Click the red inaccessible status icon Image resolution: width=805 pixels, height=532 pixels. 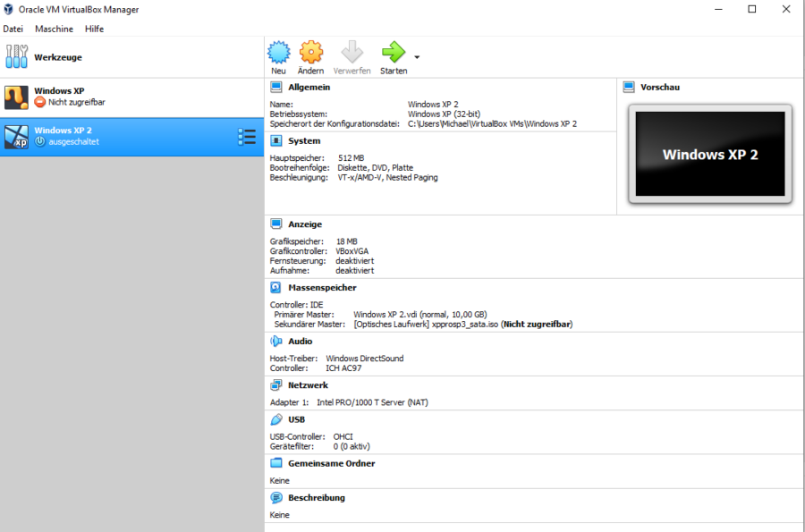point(40,102)
